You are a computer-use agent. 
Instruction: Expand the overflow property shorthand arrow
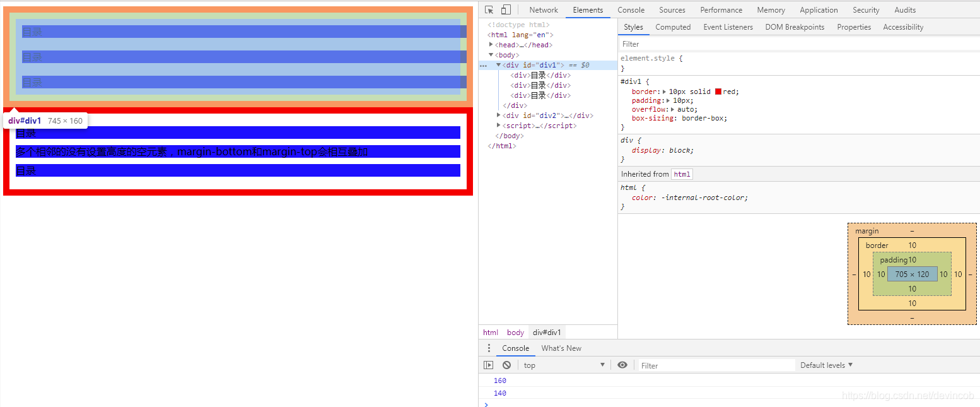tap(673, 109)
